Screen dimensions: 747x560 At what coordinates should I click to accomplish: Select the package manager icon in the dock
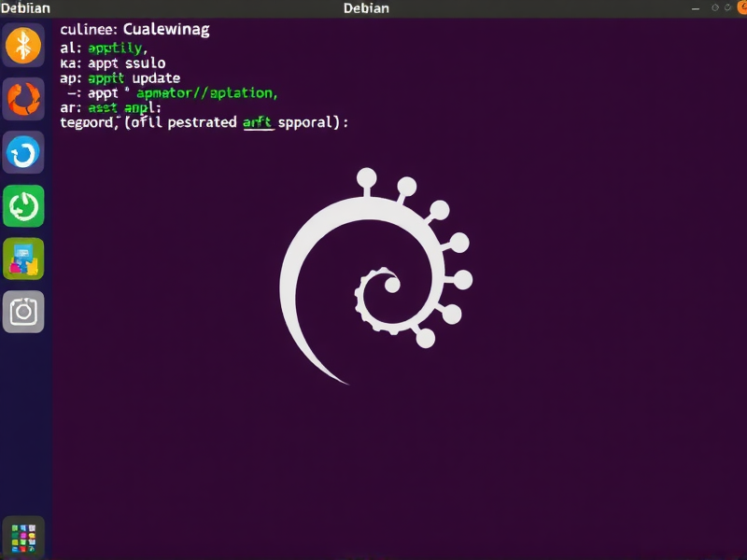[x=23, y=259]
